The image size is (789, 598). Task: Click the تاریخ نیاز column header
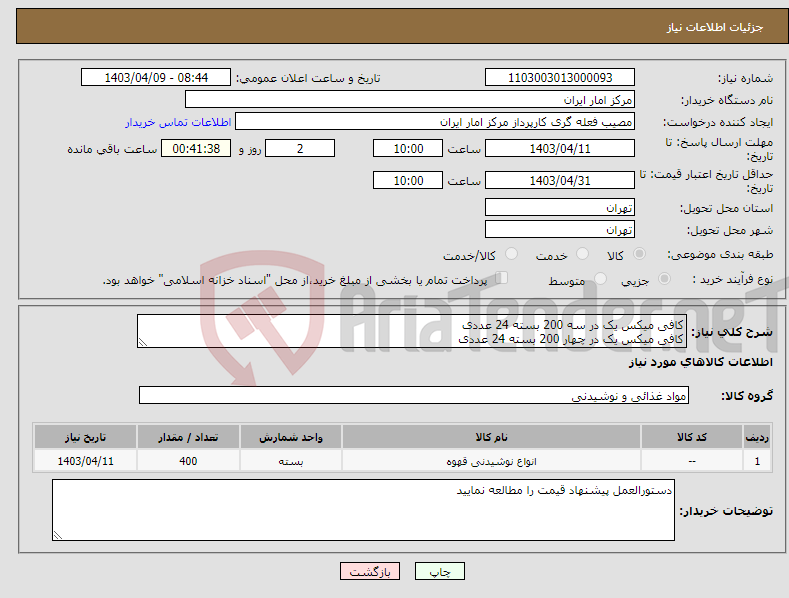pos(85,437)
